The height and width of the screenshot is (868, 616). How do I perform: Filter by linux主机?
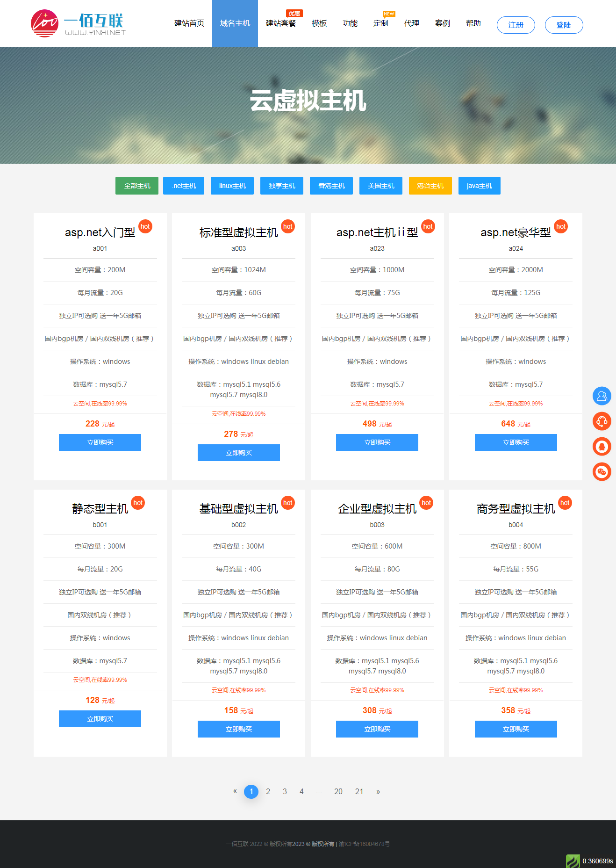click(232, 186)
